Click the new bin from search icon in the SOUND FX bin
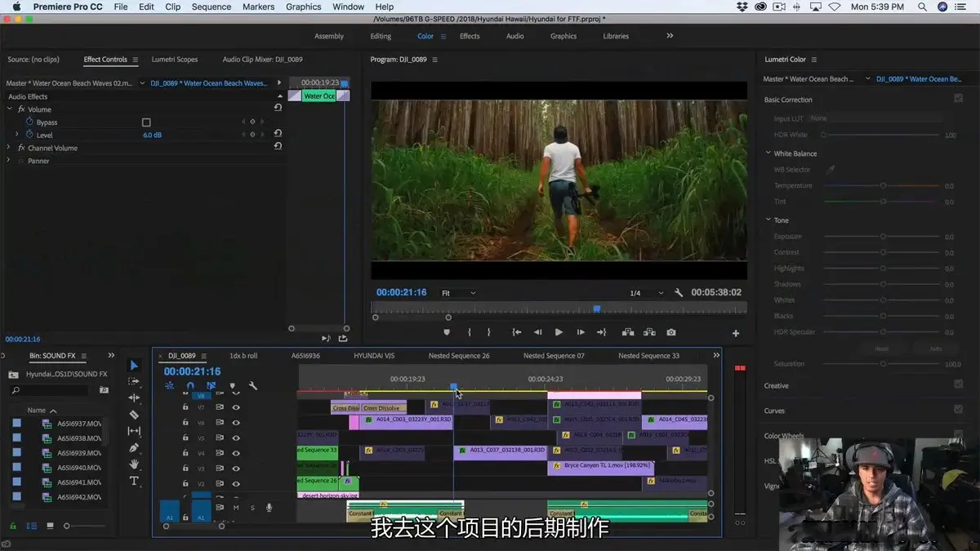 pos(104,390)
